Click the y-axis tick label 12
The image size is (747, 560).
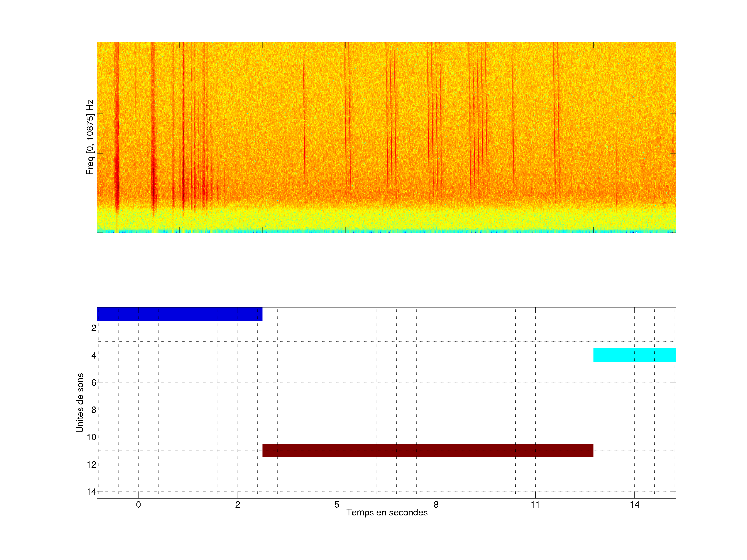pyautogui.click(x=91, y=465)
